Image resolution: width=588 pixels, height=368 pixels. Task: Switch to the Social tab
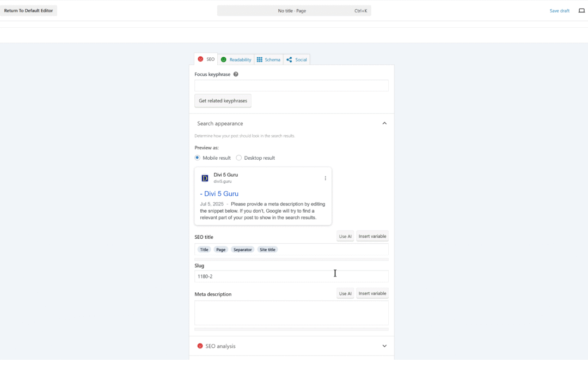[297, 59]
